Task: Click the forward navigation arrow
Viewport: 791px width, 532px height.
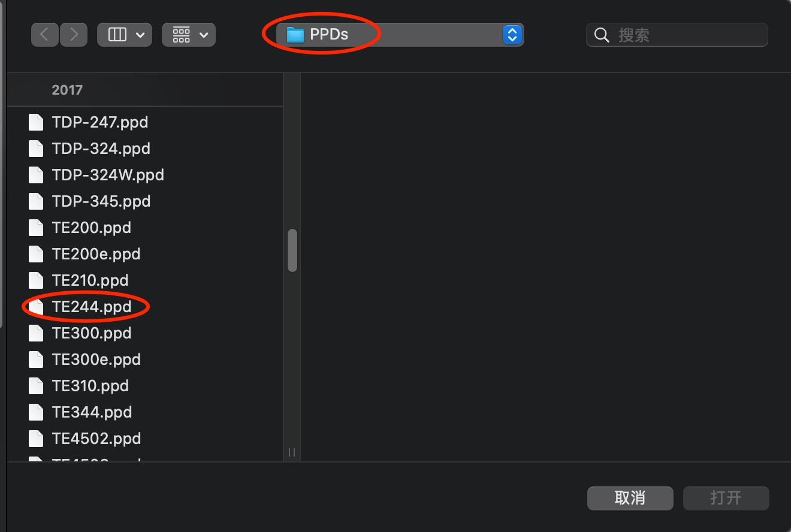Action: pos(74,35)
